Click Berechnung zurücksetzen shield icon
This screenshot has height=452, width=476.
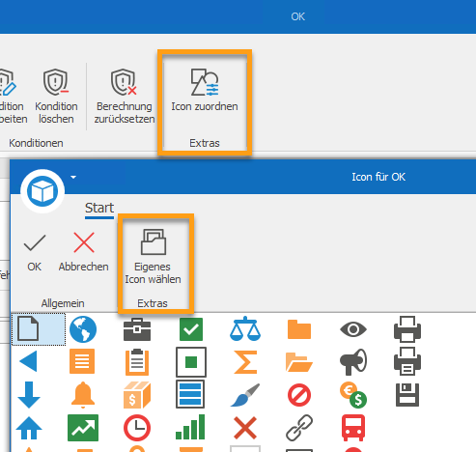125,96
